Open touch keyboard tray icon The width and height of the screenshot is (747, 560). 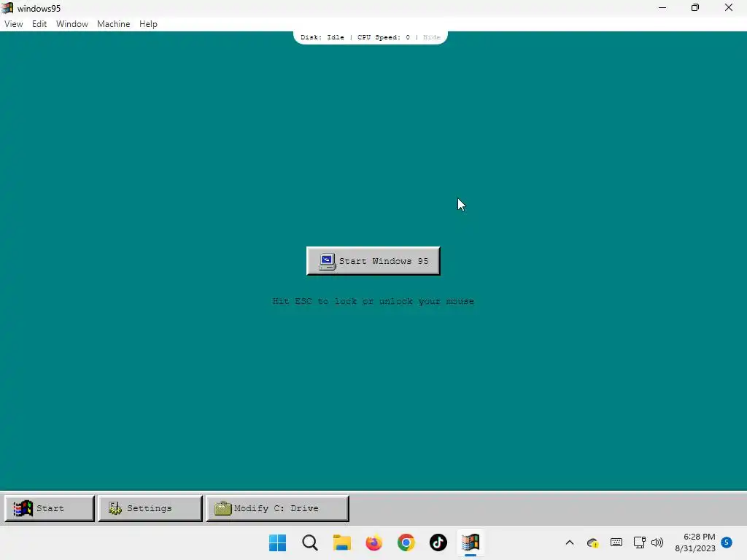pyautogui.click(x=616, y=542)
